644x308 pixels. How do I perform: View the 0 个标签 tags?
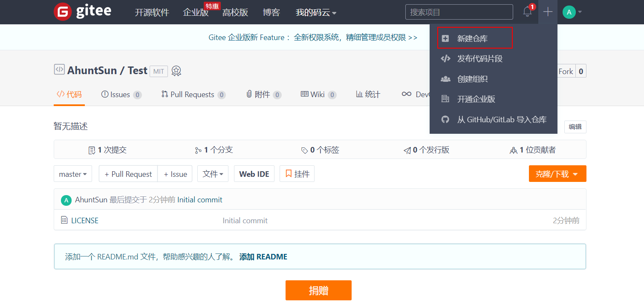(x=320, y=150)
